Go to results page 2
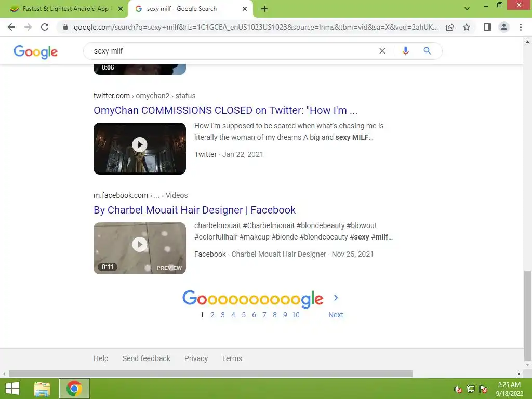This screenshot has height=399, width=532. tap(212, 315)
